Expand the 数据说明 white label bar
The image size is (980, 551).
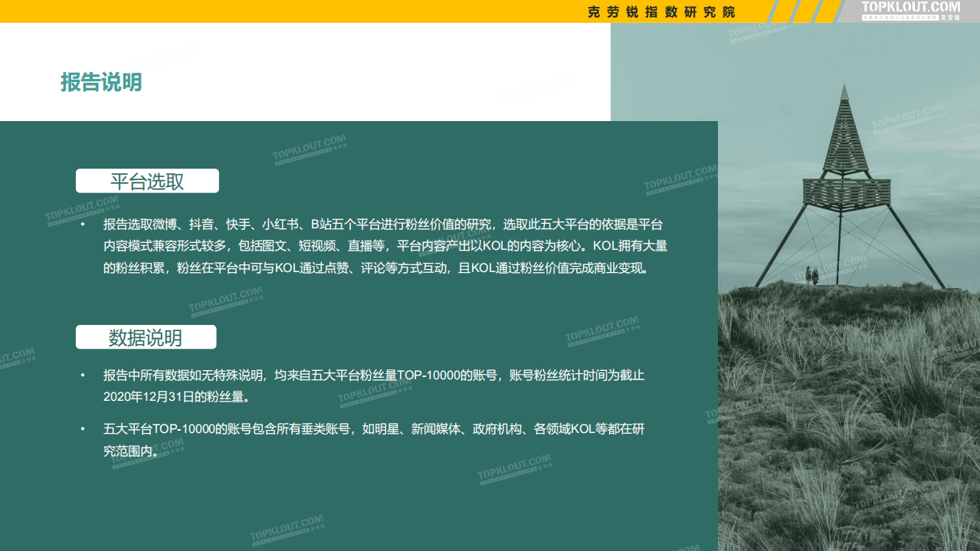(146, 336)
